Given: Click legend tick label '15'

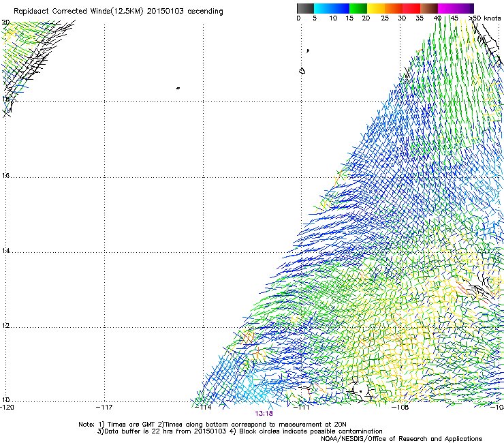Looking at the screenshot, I should pyautogui.click(x=349, y=18).
